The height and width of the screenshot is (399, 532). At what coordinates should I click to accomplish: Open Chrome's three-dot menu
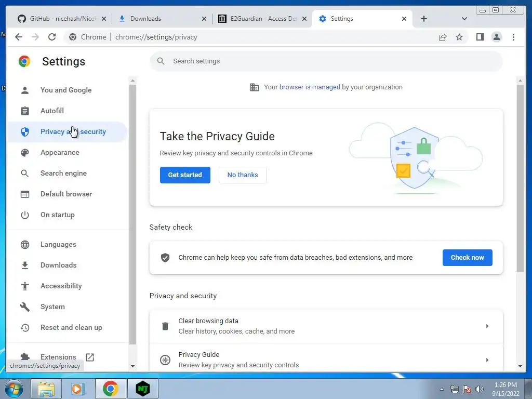513,37
